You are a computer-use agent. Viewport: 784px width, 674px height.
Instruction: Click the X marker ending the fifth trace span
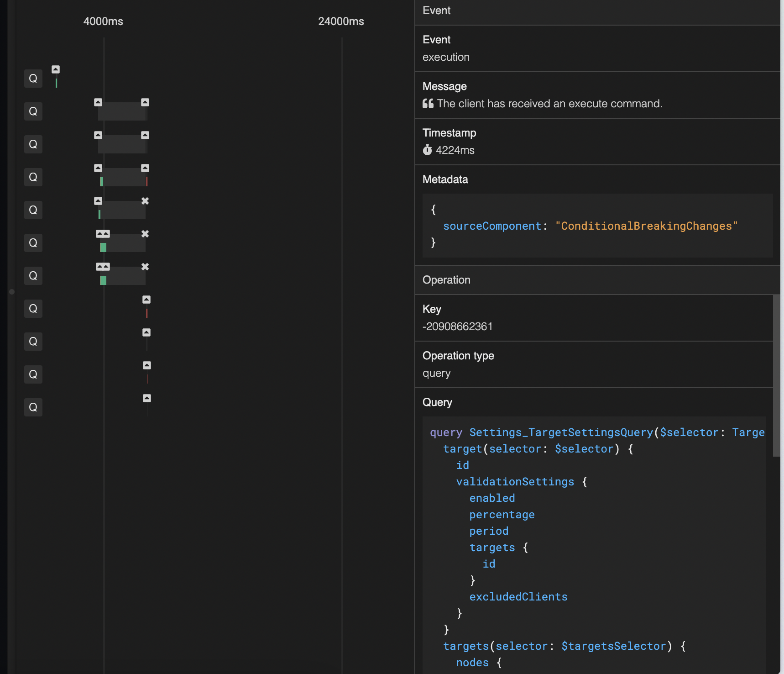(145, 201)
